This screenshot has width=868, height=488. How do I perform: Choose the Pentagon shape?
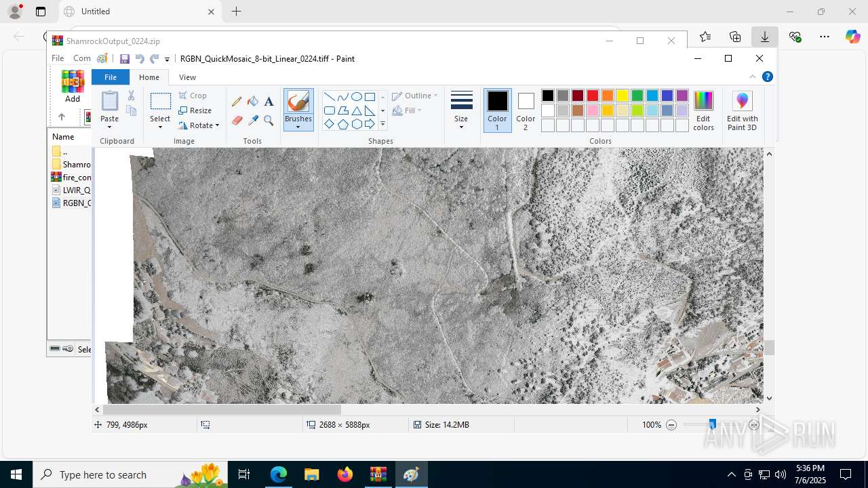click(342, 124)
